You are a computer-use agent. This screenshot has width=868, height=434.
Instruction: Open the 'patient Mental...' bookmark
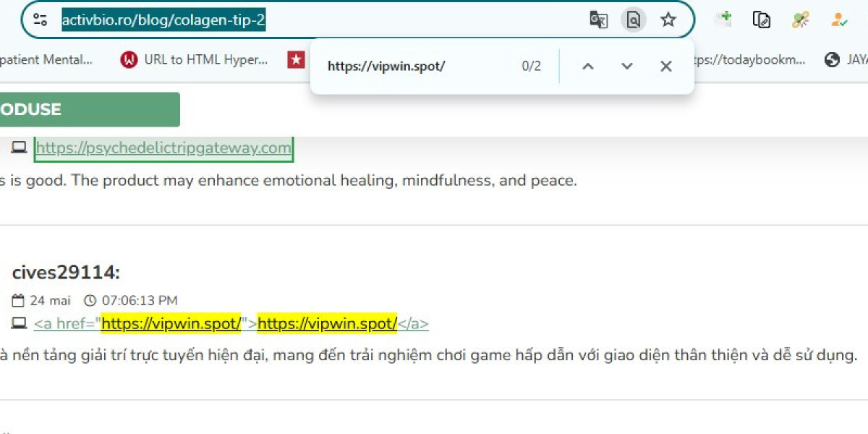click(x=46, y=60)
